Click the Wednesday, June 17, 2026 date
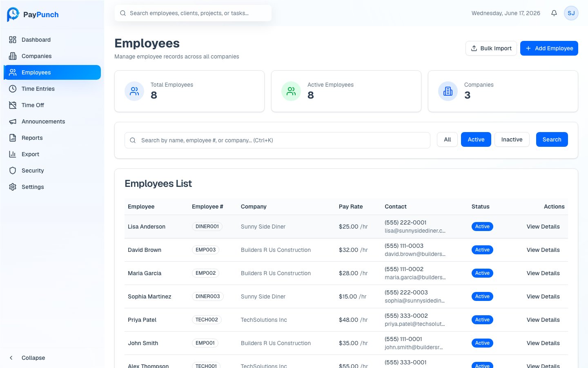Viewport: 588px width, 368px height. pyautogui.click(x=506, y=13)
